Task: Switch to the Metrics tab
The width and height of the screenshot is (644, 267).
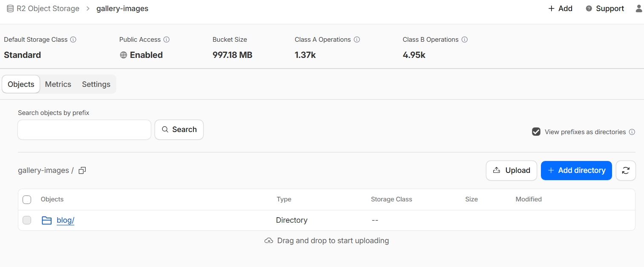Action: (x=58, y=84)
